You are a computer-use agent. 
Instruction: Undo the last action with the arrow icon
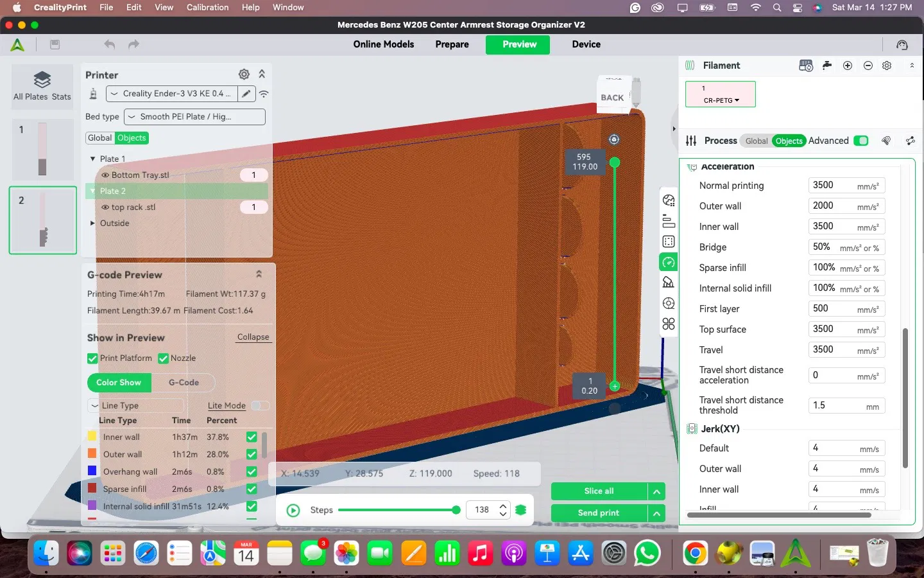[110, 44]
